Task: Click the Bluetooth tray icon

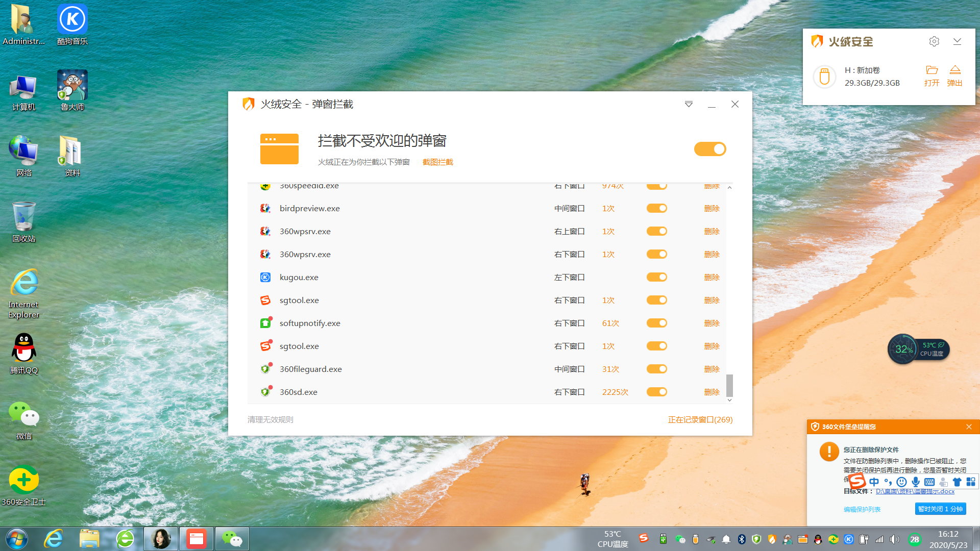Action: pyautogui.click(x=742, y=539)
